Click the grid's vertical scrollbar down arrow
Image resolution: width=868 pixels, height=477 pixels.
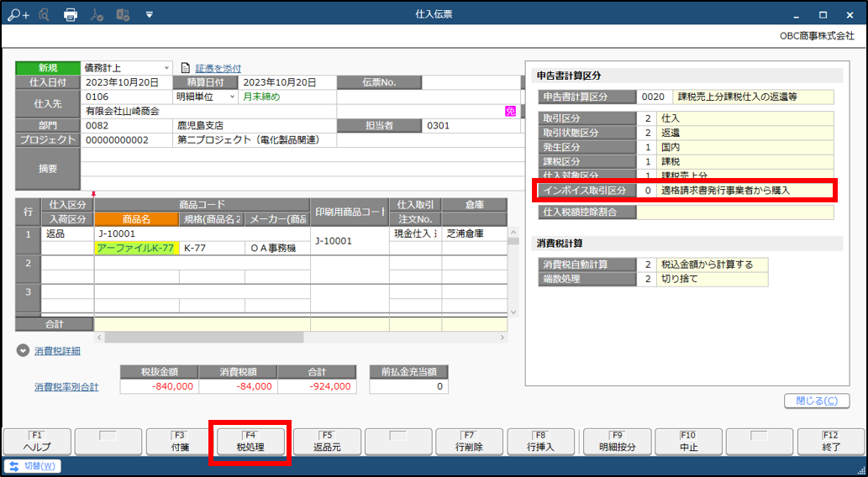click(513, 312)
